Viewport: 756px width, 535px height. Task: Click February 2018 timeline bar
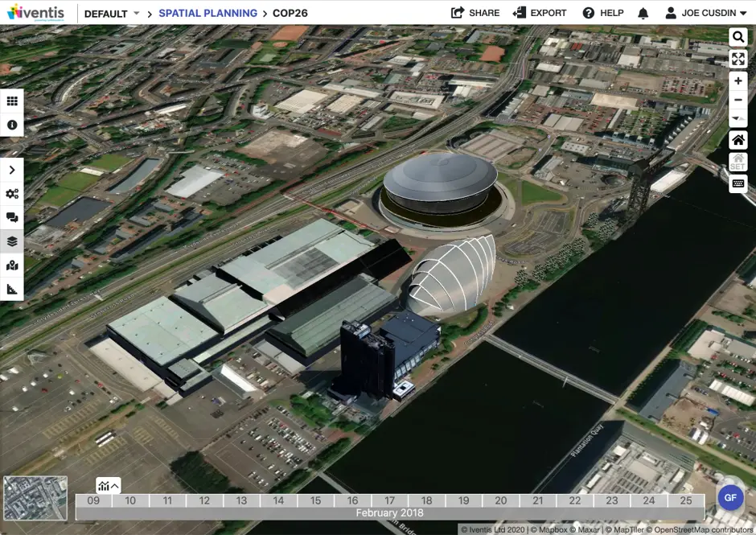tap(390, 512)
